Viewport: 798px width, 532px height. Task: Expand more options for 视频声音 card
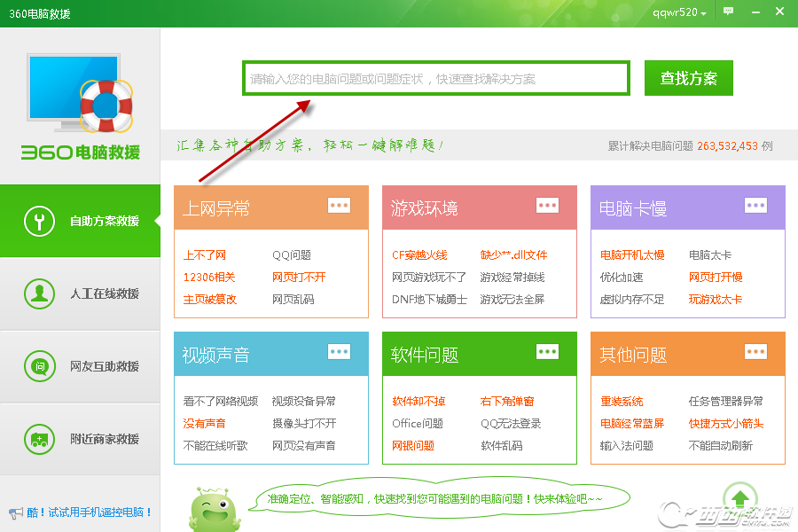pos(339,352)
